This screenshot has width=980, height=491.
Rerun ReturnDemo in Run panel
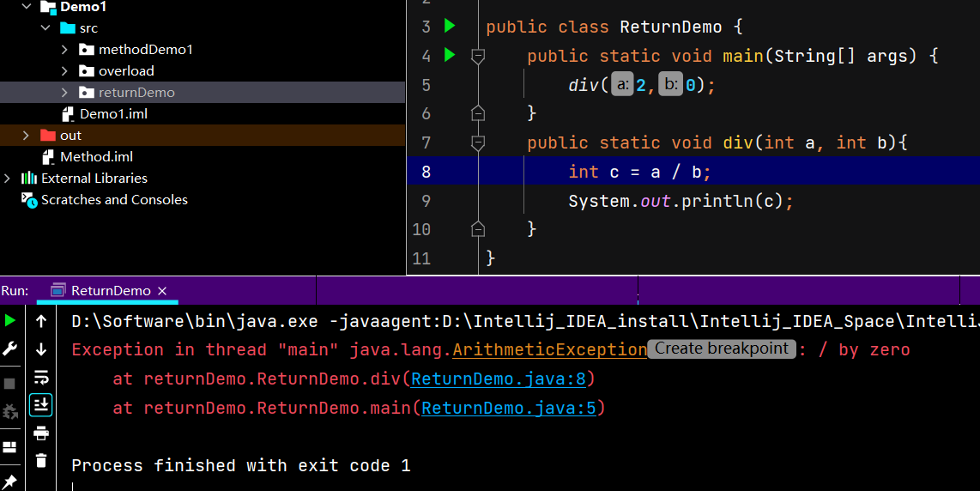tap(10, 321)
